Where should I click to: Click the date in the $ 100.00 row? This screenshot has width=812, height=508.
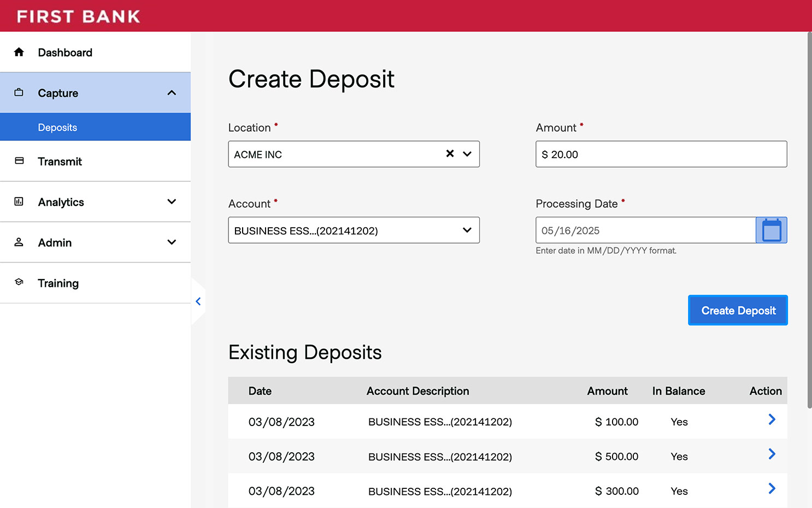[281, 422]
